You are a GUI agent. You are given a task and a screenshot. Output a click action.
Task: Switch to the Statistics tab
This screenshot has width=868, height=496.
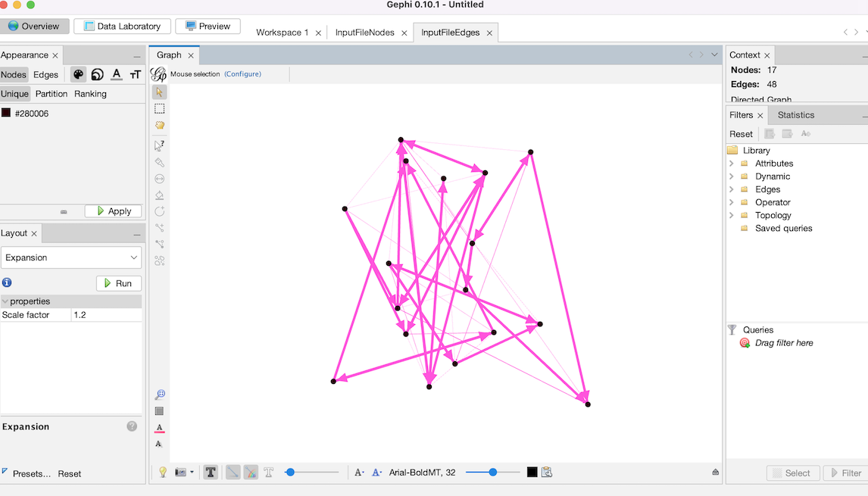(795, 115)
